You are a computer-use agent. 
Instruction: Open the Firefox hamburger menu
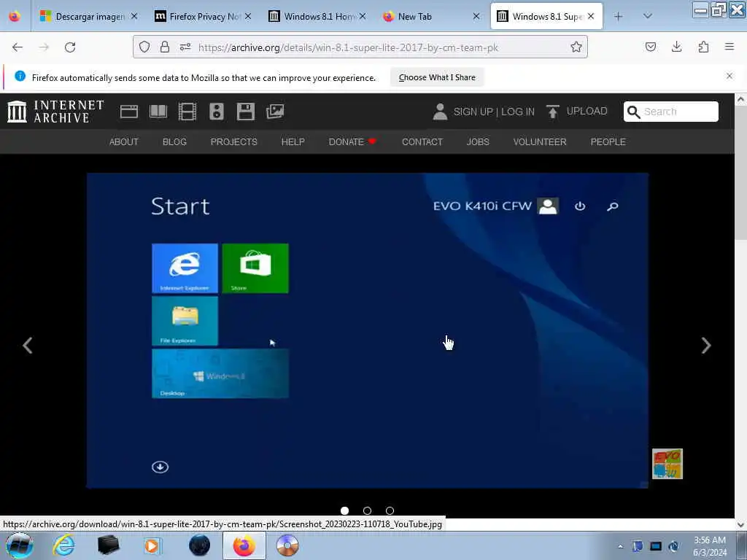(729, 47)
